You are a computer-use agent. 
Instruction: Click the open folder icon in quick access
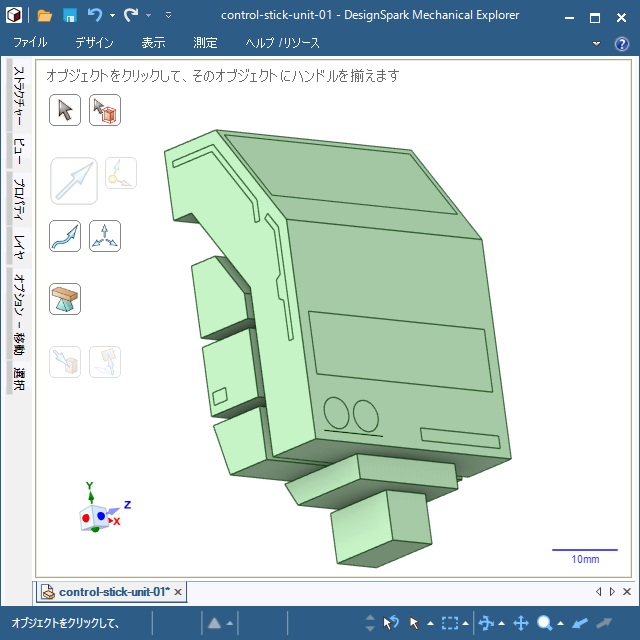(x=45, y=16)
